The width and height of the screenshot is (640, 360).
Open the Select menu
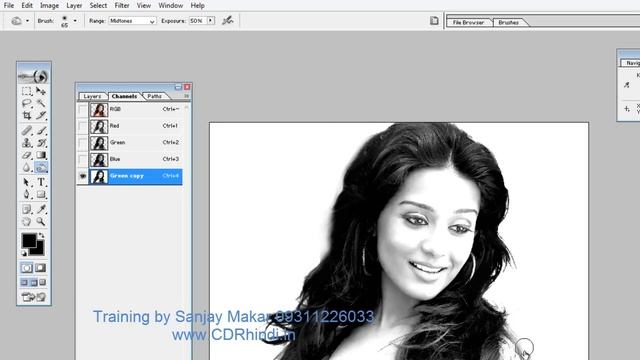click(98, 5)
